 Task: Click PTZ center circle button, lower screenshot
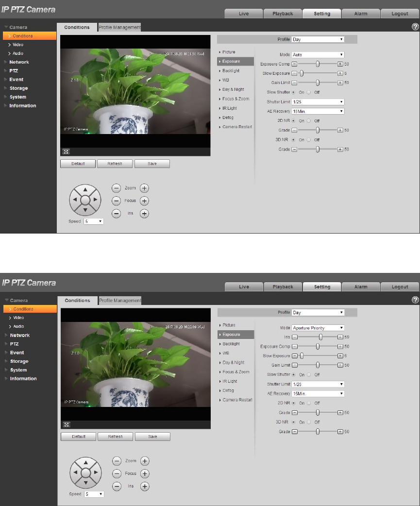86,473
